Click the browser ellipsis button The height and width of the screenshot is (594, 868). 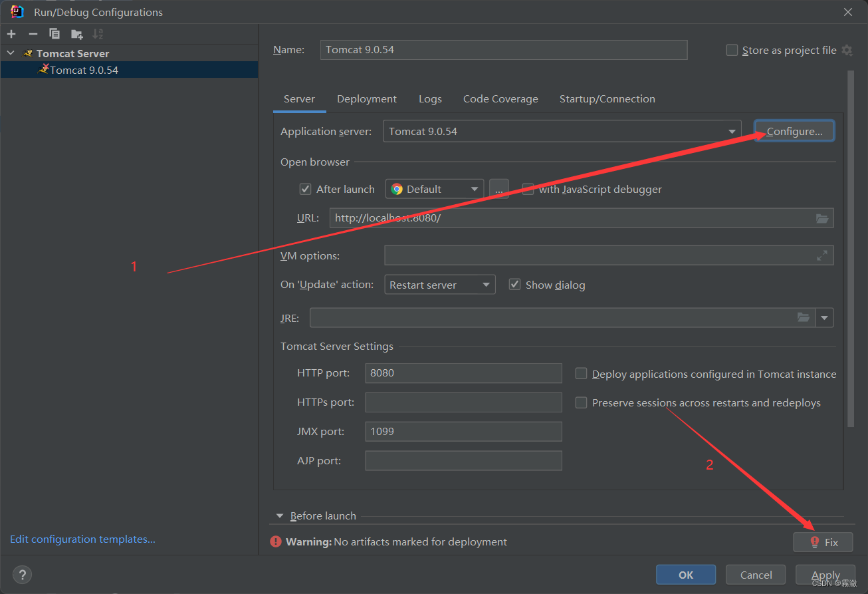(x=499, y=189)
